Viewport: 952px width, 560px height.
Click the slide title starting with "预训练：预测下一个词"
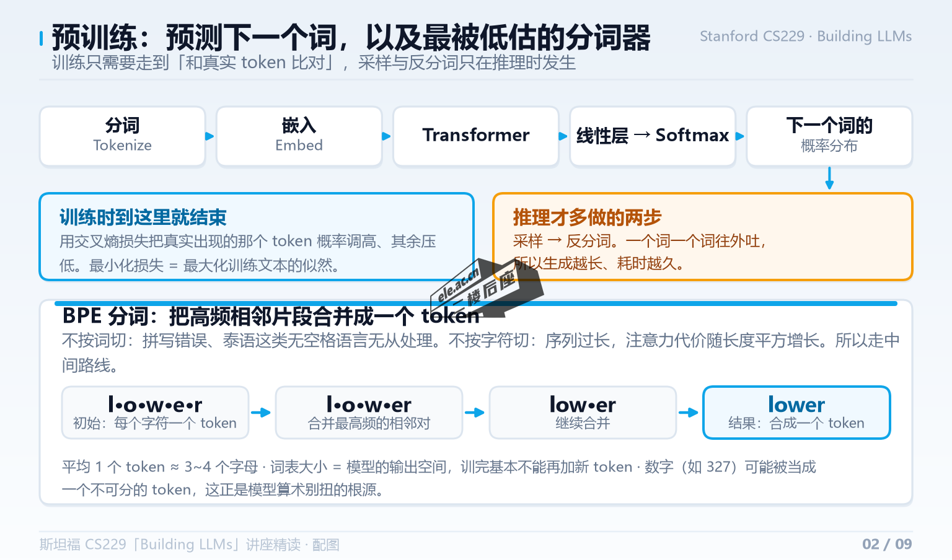point(351,37)
